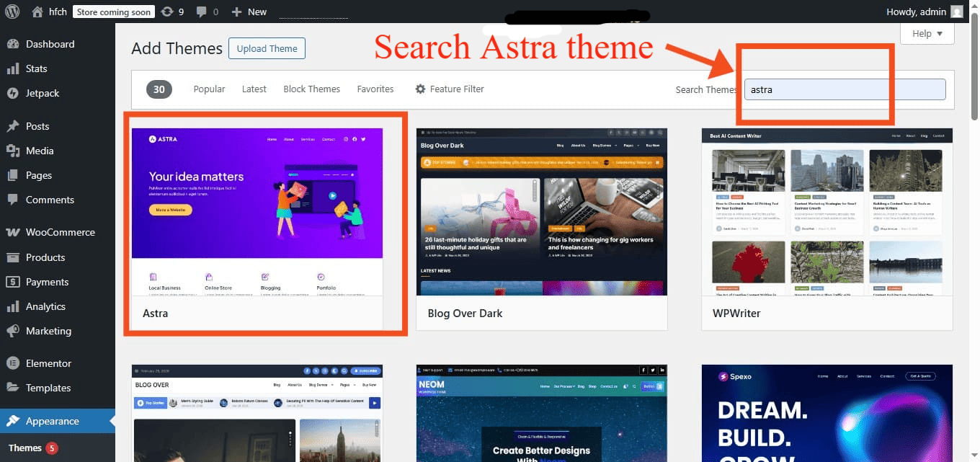Click the WPWriter theme name label

click(736, 313)
